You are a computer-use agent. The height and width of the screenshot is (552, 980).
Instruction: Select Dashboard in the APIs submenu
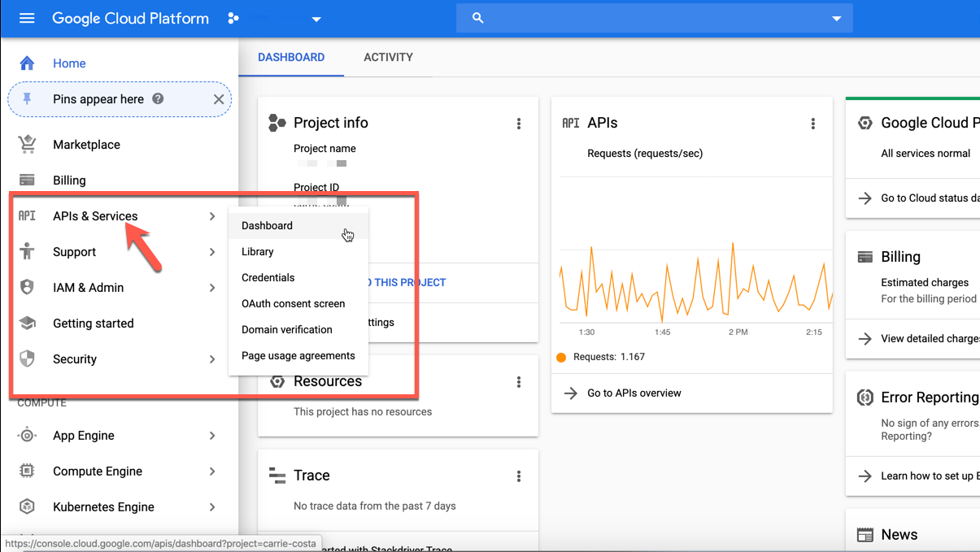[x=298, y=226]
